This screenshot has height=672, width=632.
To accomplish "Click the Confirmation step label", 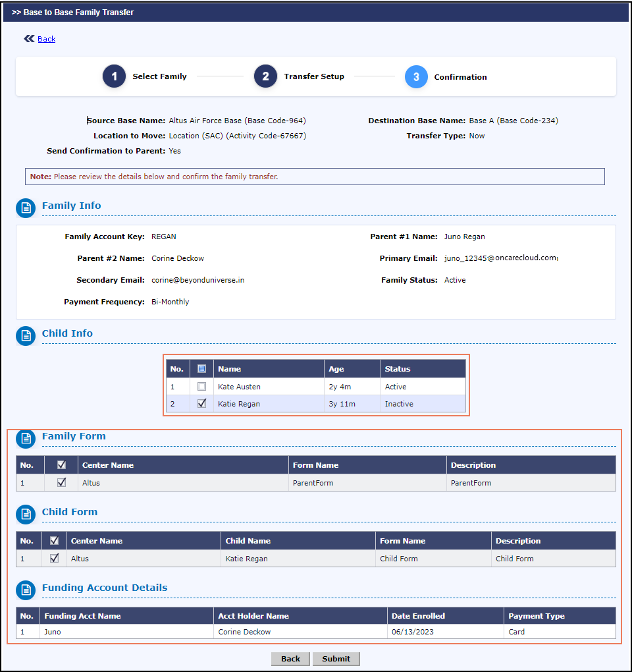I will tap(460, 77).
